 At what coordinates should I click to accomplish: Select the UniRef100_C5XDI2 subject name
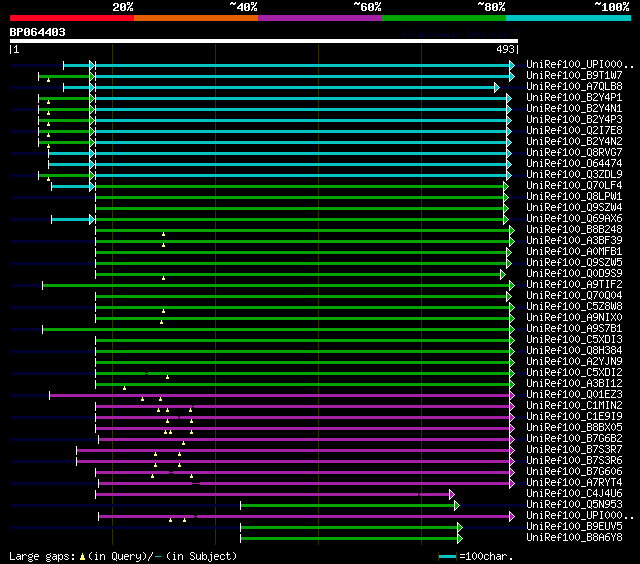point(574,373)
